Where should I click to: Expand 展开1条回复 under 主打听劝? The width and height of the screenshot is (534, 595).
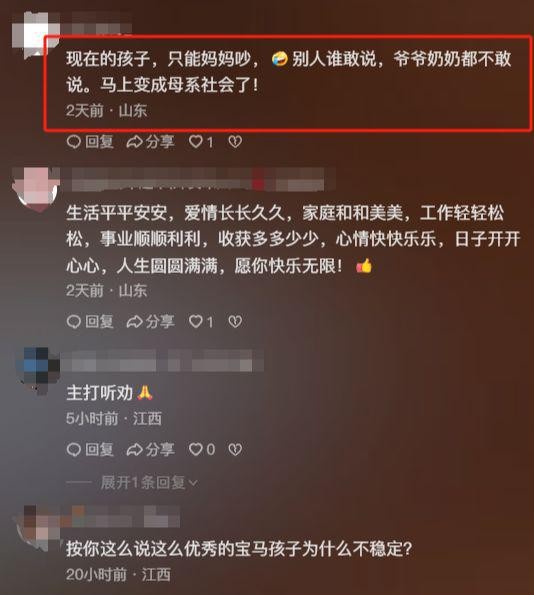point(142,483)
